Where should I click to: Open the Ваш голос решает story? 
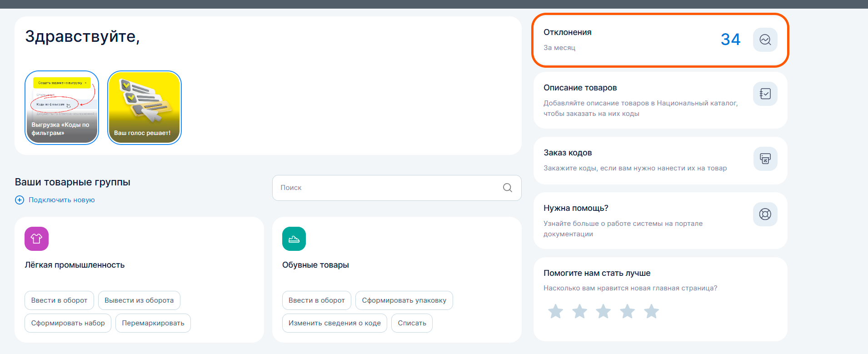[x=145, y=108]
